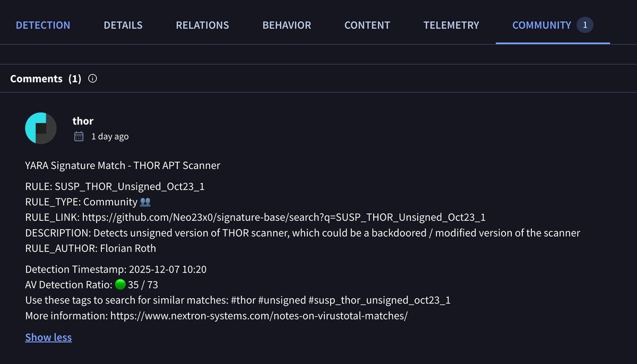Click the calendar icon beside 1 day ago
Image resolution: width=637 pixels, height=364 pixels.
79,136
